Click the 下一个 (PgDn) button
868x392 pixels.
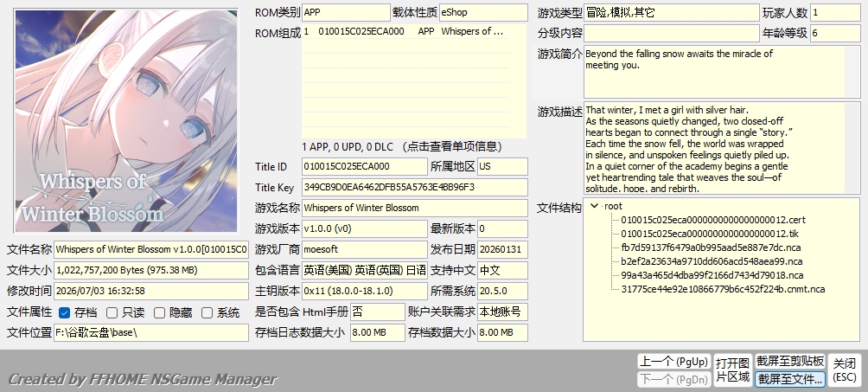pyautogui.click(x=673, y=379)
